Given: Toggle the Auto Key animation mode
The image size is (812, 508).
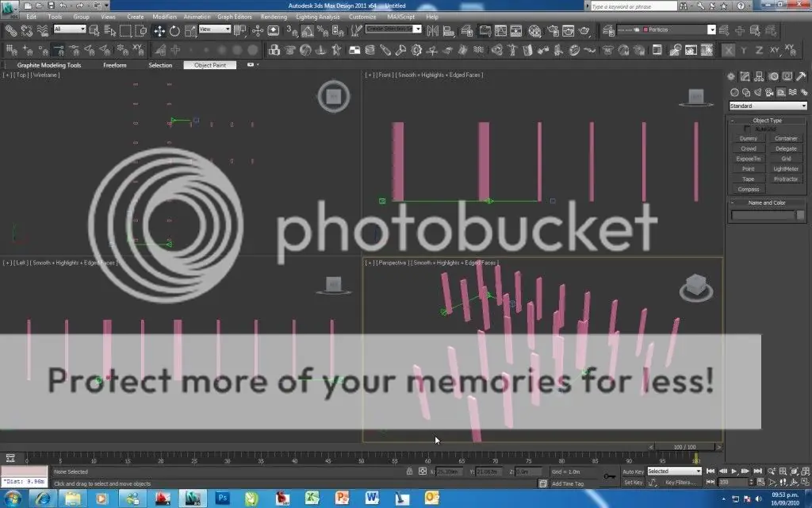Looking at the screenshot, I should tap(633, 471).
